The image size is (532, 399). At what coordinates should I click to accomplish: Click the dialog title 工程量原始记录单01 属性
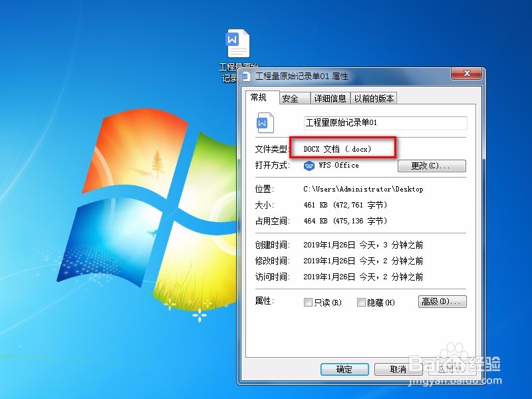pyautogui.click(x=302, y=76)
